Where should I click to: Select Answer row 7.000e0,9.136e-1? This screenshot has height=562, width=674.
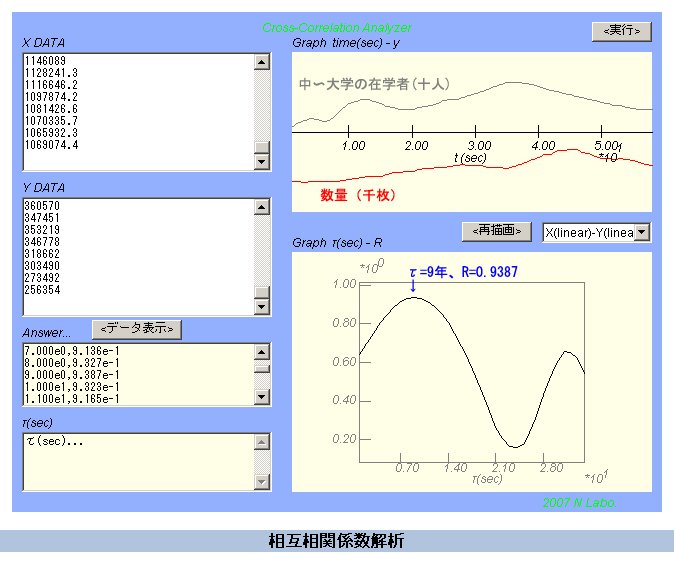click(72, 351)
